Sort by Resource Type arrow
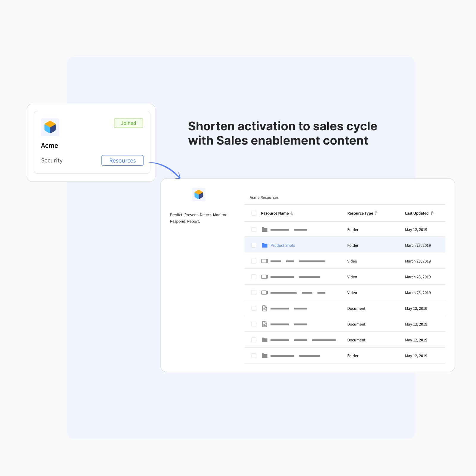 tap(376, 213)
